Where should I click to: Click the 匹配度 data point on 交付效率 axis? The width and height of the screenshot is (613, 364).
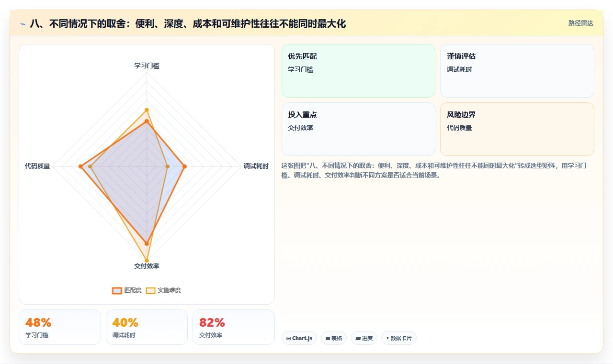(147, 243)
